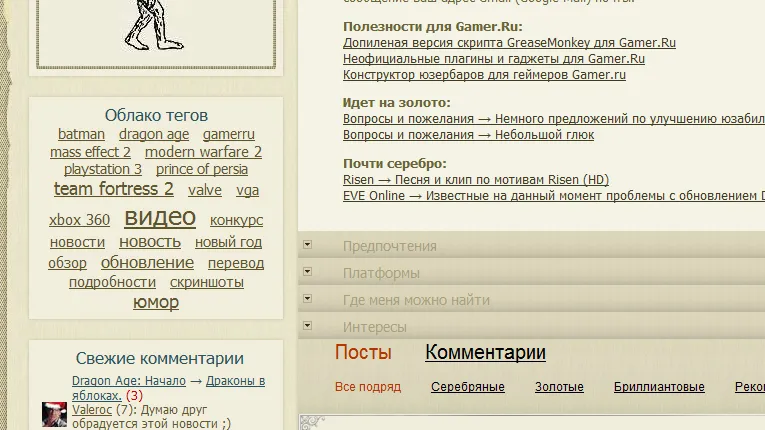Open the Risen song and clip link
This screenshot has height=430, width=765.
pyautogui.click(x=475, y=180)
